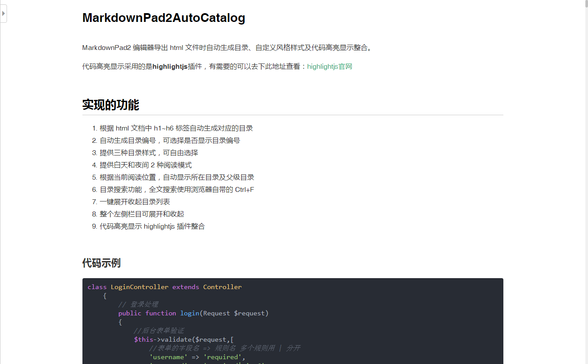Click the MarkdownPad2AutoCatalog page title
The width and height of the screenshot is (588, 364).
click(x=164, y=18)
